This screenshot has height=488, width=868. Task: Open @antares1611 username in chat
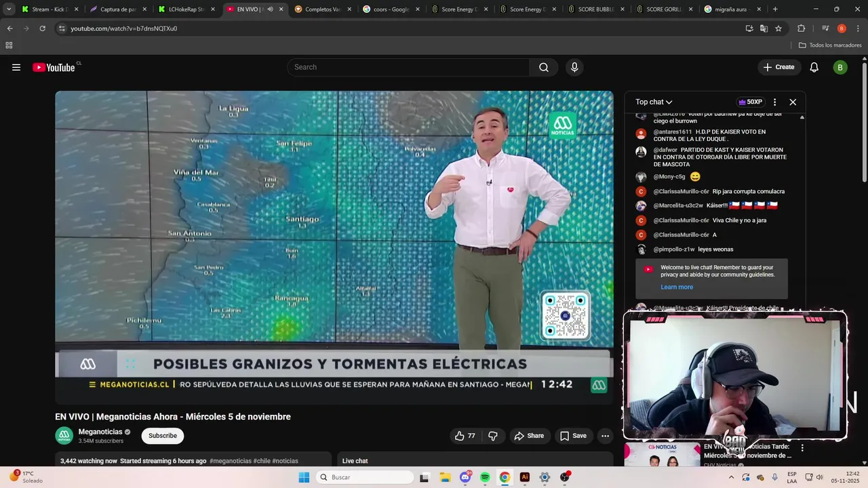click(x=673, y=131)
